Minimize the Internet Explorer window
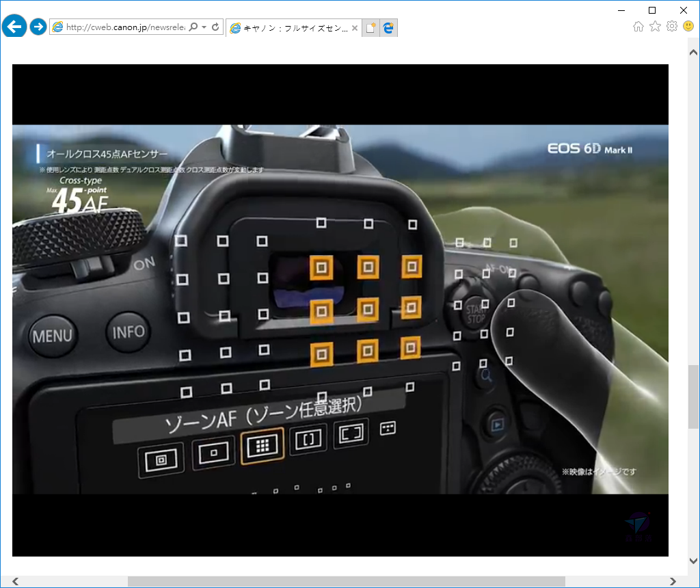The height and width of the screenshot is (588, 700). click(x=621, y=10)
